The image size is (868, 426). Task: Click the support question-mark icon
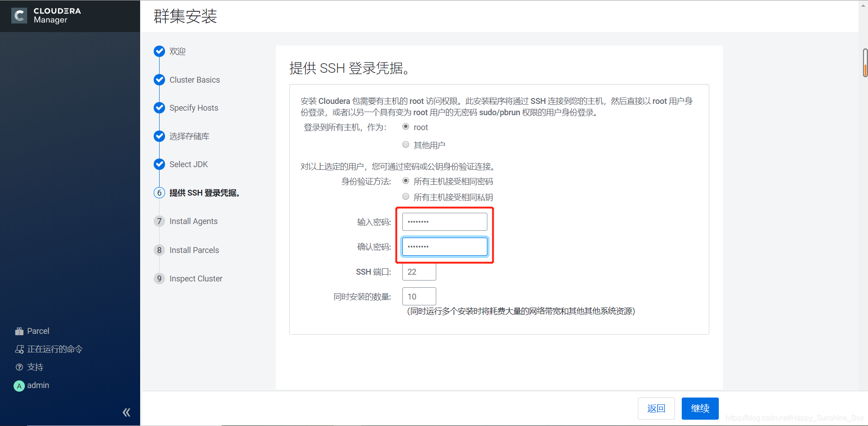pyautogui.click(x=19, y=367)
